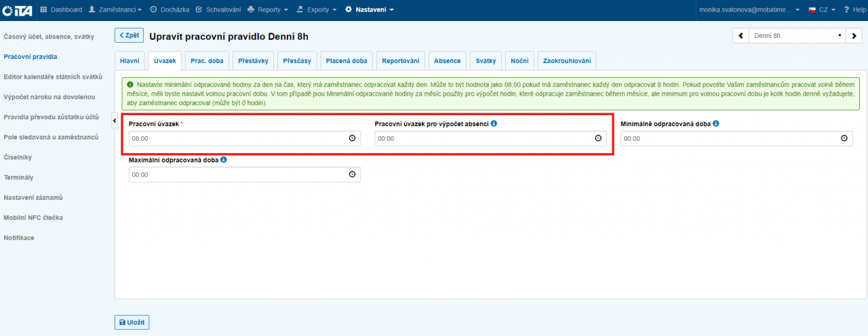The height and width of the screenshot is (336, 868).
Task: Open the Denní 8h rule dropdown
Action: pos(797,36)
